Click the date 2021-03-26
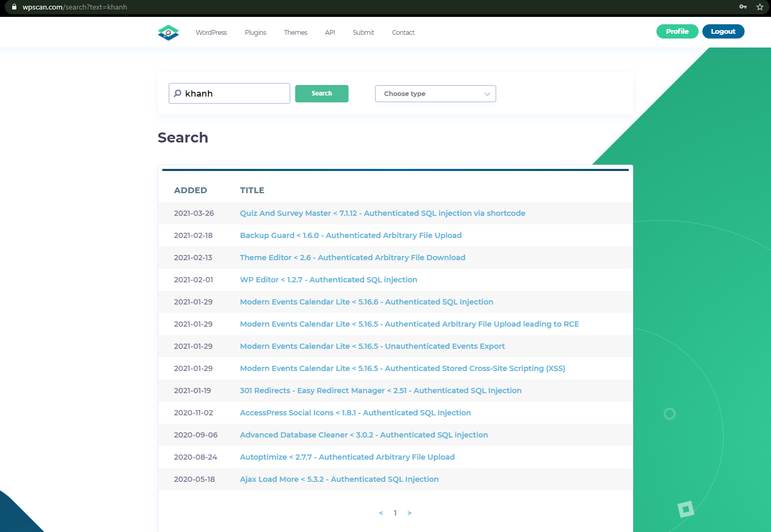Image resolution: width=771 pixels, height=532 pixels. point(194,213)
